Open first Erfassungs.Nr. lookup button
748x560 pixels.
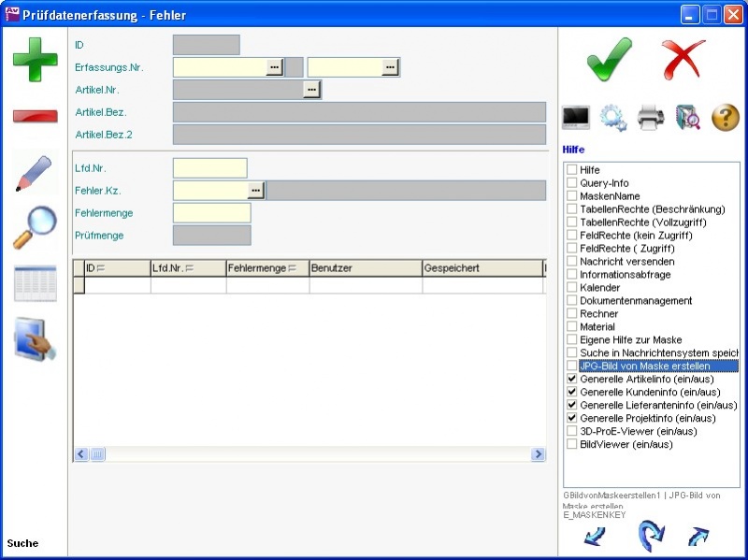274,67
